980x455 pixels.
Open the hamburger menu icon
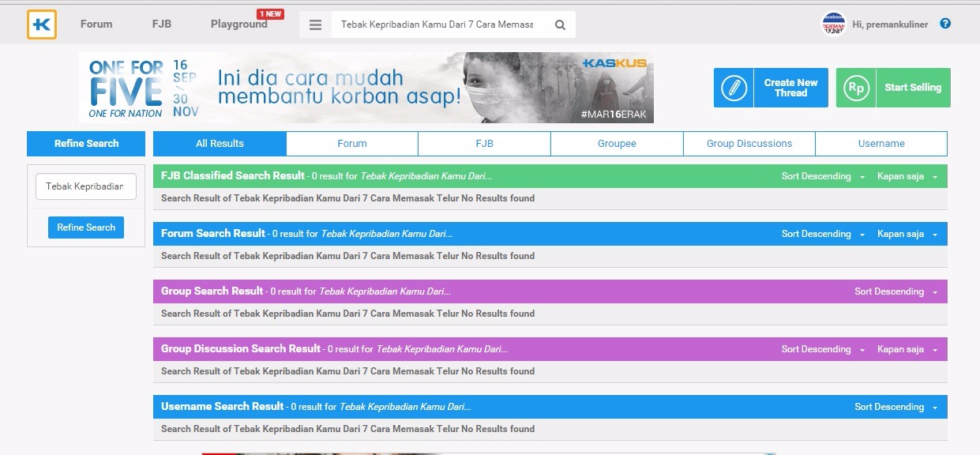click(315, 25)
